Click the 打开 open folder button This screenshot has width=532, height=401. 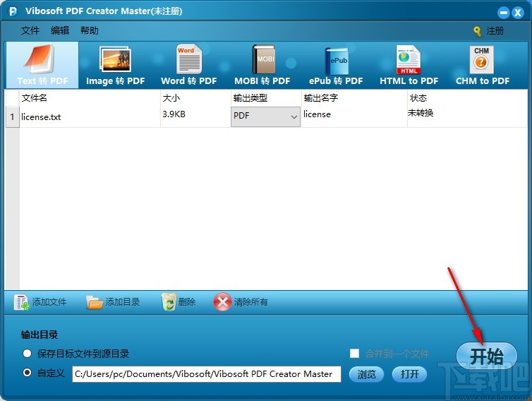coord(409,374)
